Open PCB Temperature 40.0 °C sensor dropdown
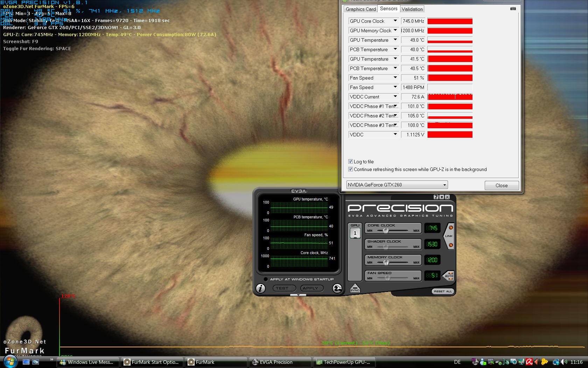588x368 pixels. (x=395, y=49)
